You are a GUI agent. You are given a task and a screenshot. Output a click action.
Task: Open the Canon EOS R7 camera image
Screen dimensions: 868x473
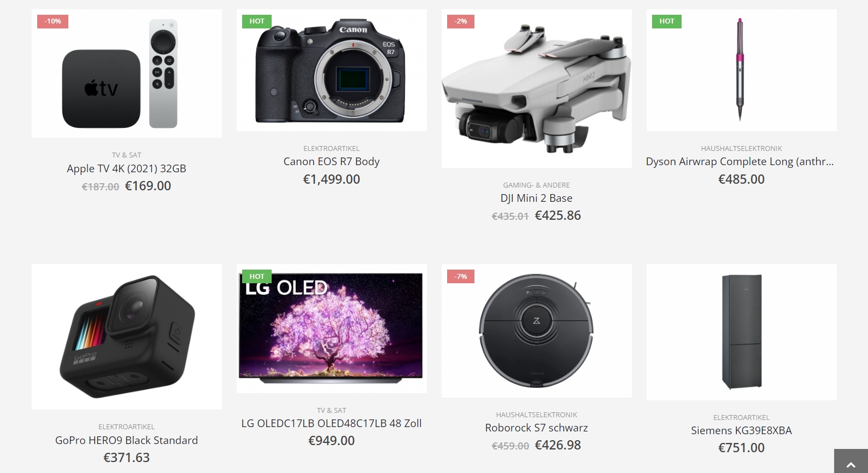[332, 70]
